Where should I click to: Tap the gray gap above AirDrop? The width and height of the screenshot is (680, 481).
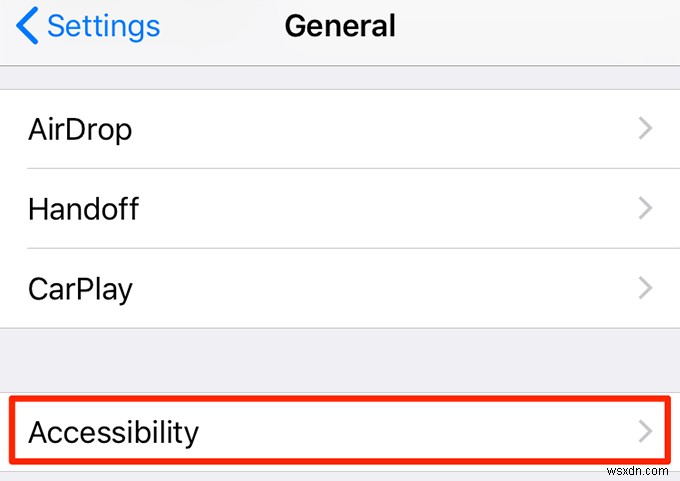click(x=340, y=77)
